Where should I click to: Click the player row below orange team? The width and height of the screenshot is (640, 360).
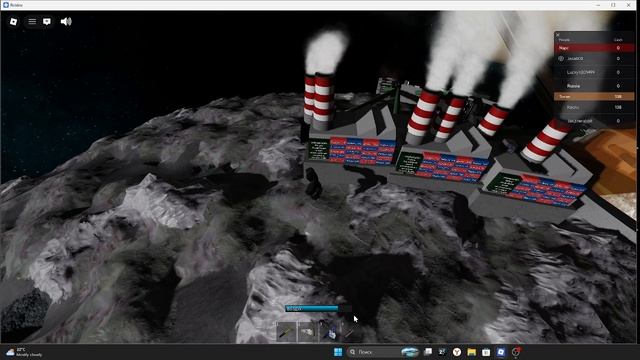(594, 107)
